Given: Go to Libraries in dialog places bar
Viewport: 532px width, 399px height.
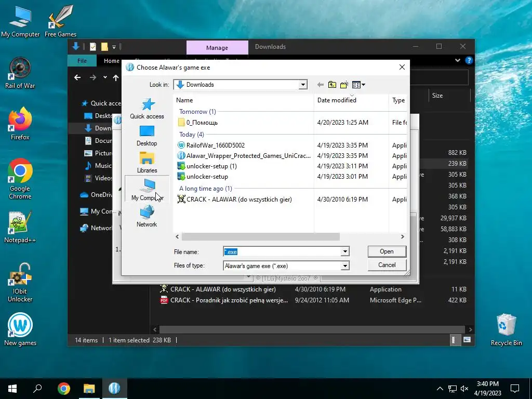Looking at the screenshot, I should (x=147, y=163).
